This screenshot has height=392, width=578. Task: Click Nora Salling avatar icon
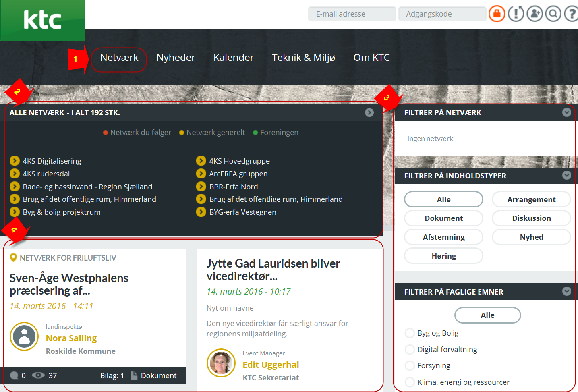(24, 336)
